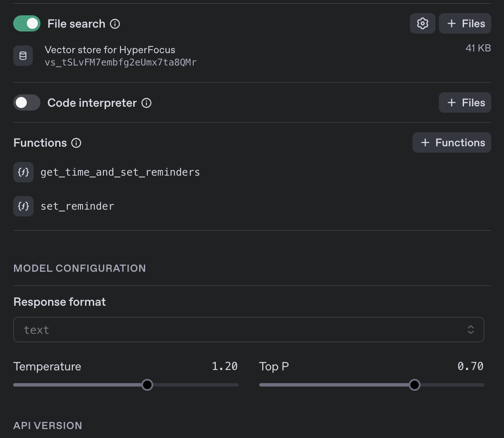Open Vector store for HyperFocus
The width and height of the screenshot is (504, 438).
point(110,50)
